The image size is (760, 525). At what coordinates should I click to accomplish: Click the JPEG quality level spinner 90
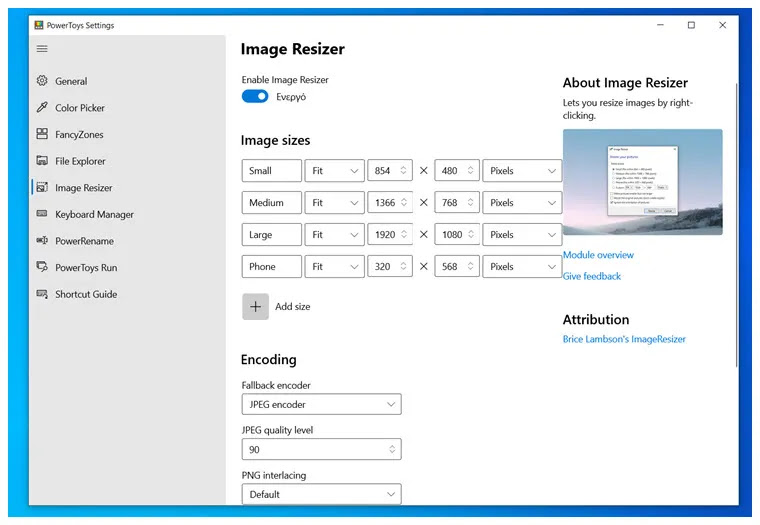pyautogui.click(x=321, y=449)
